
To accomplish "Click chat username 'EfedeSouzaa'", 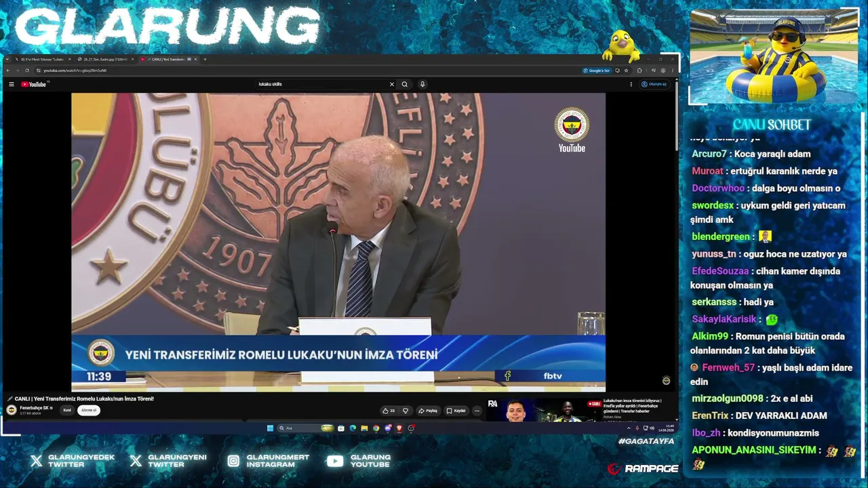I will pyautogui.click(x=720, y=271).
